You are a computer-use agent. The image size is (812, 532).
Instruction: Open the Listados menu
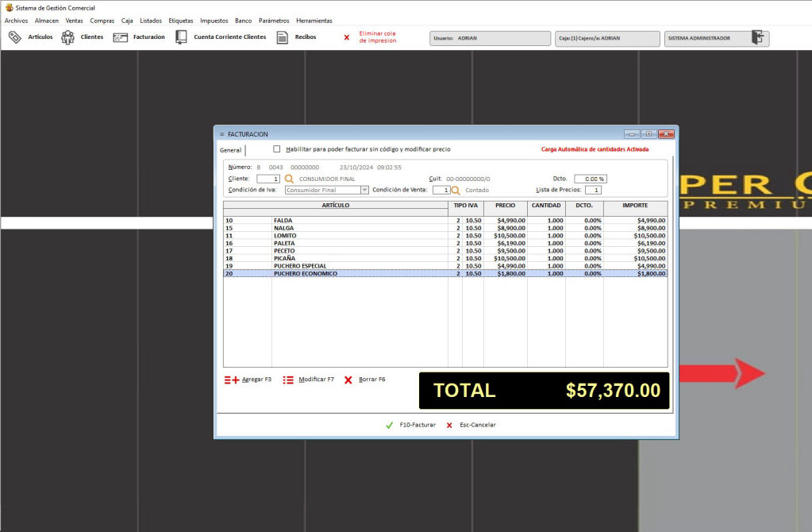click(151, 21)
